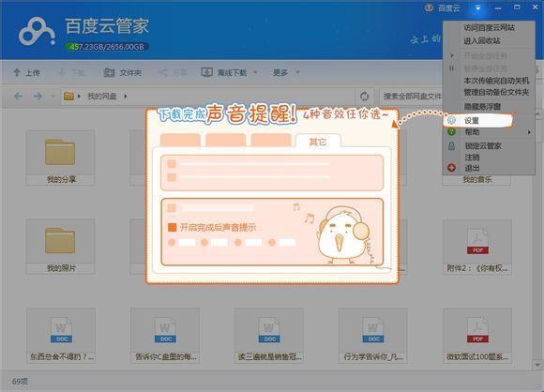Click the red exit icon next to 退出

451,168
